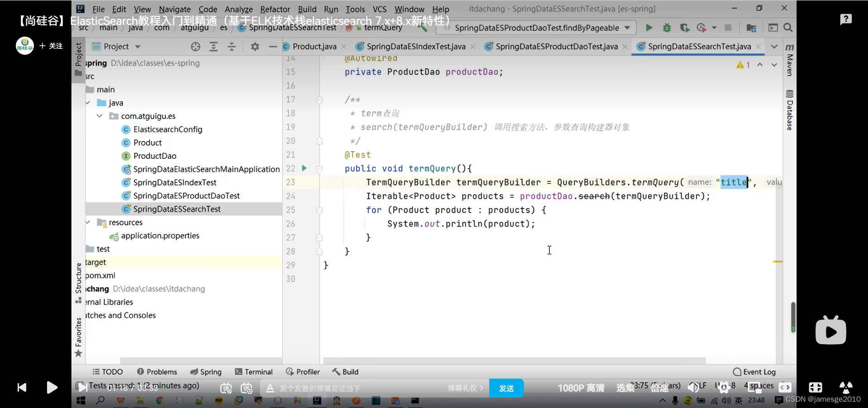The image size is (868, 408).
Task: Start debugging with the bug icon
Action: 667,28
